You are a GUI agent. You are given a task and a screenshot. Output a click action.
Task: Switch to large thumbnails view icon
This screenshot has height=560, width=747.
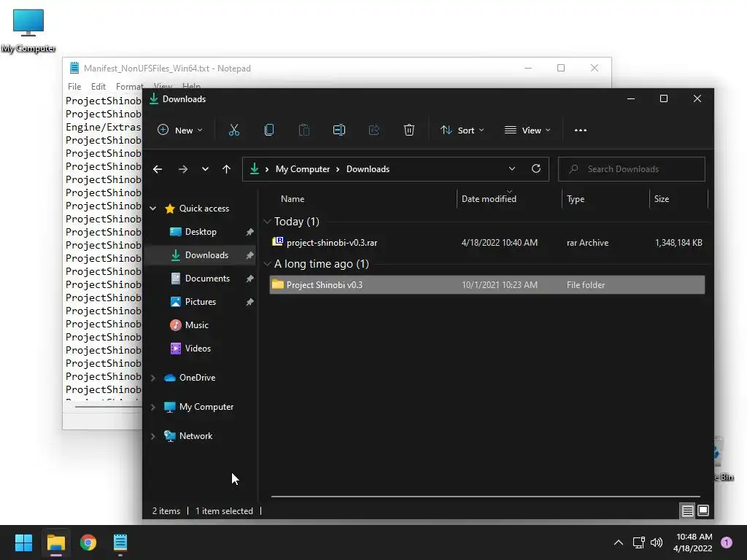coord(703,510)
